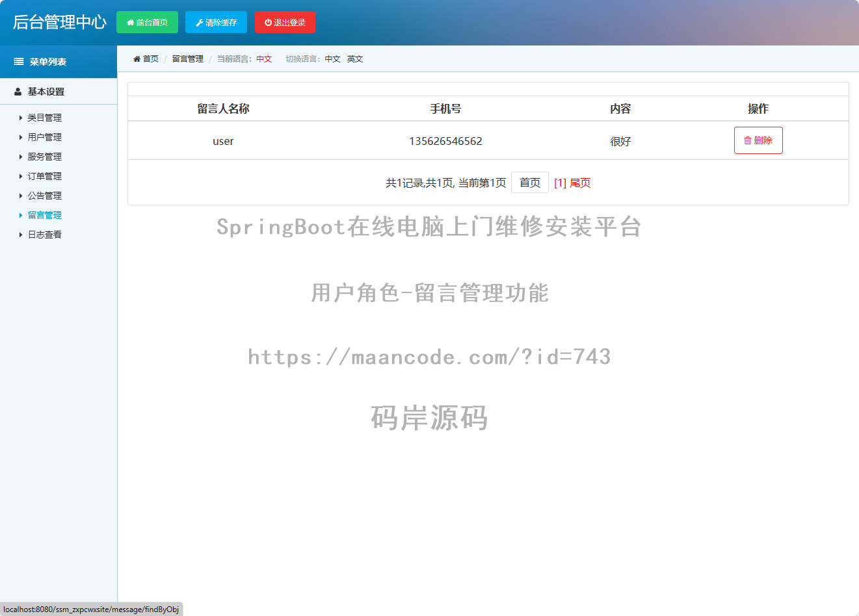Expand the arrow before 服务管理
The height and width of the screenshot is (616, 859).
tap(21, 157)
